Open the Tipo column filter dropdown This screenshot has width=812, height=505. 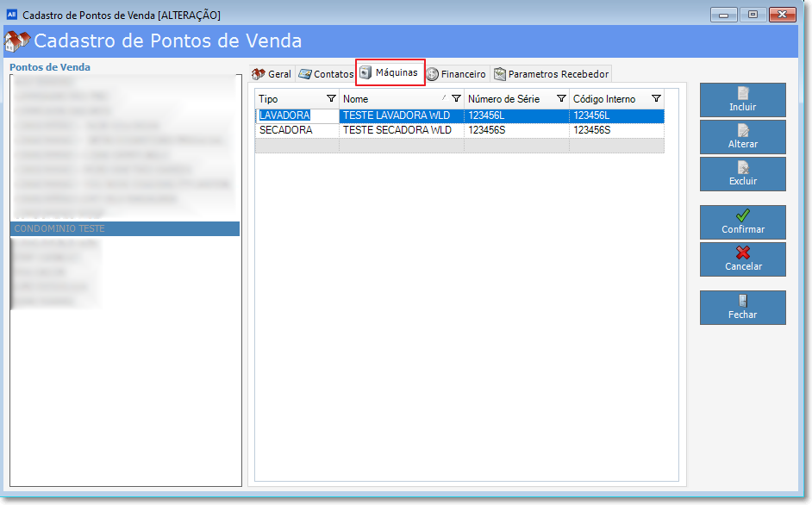coord(331,99)
